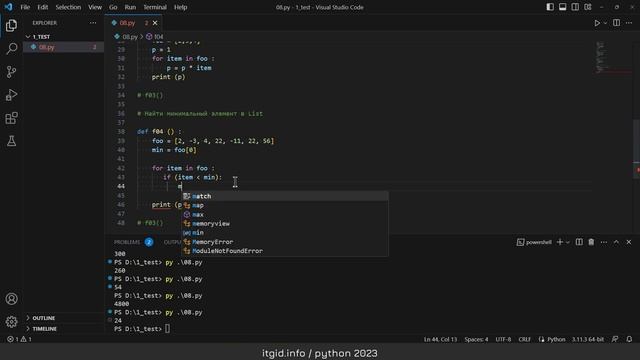Open the Run menu
This screenshot has height=360, width=640.
pyautogui.click(x=130, y=7)
